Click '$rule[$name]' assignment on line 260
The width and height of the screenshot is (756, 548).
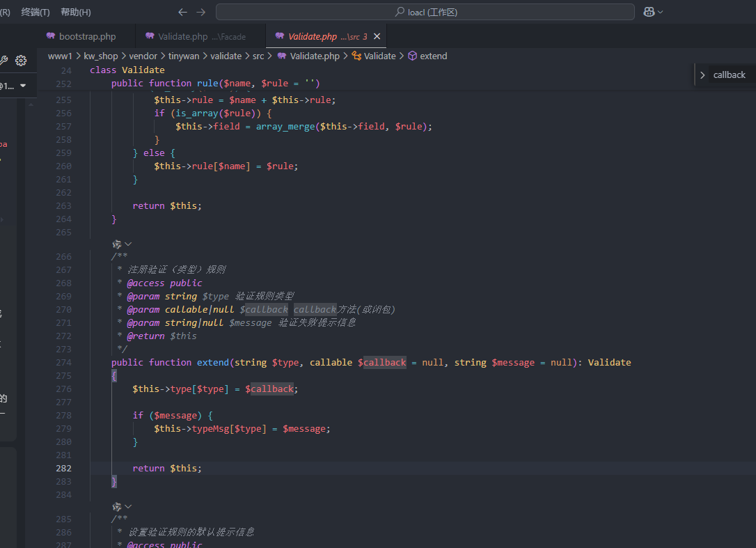coord(226,166)
